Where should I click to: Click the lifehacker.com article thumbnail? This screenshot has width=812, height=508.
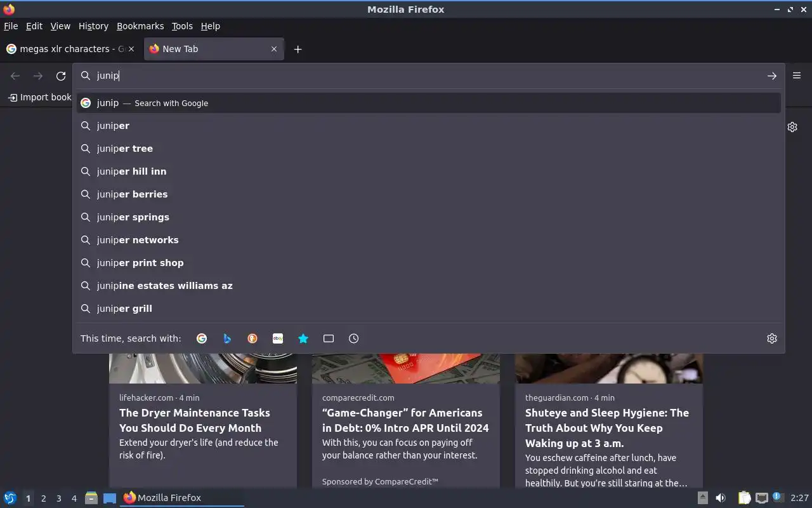(203, 368)
